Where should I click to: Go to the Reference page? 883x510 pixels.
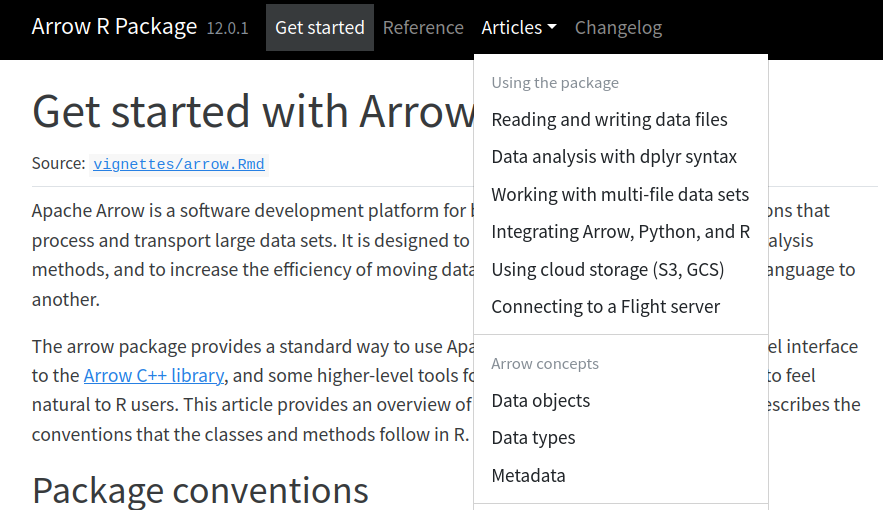pos(423,28)
